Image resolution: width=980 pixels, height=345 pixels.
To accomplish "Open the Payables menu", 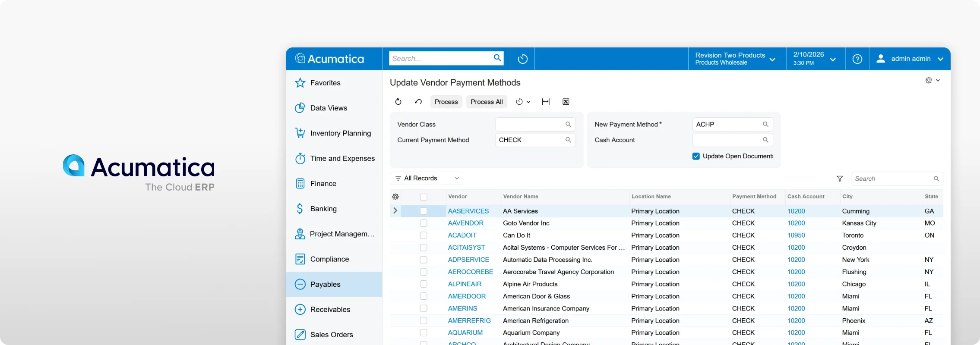I will click(x=334, y=284).
